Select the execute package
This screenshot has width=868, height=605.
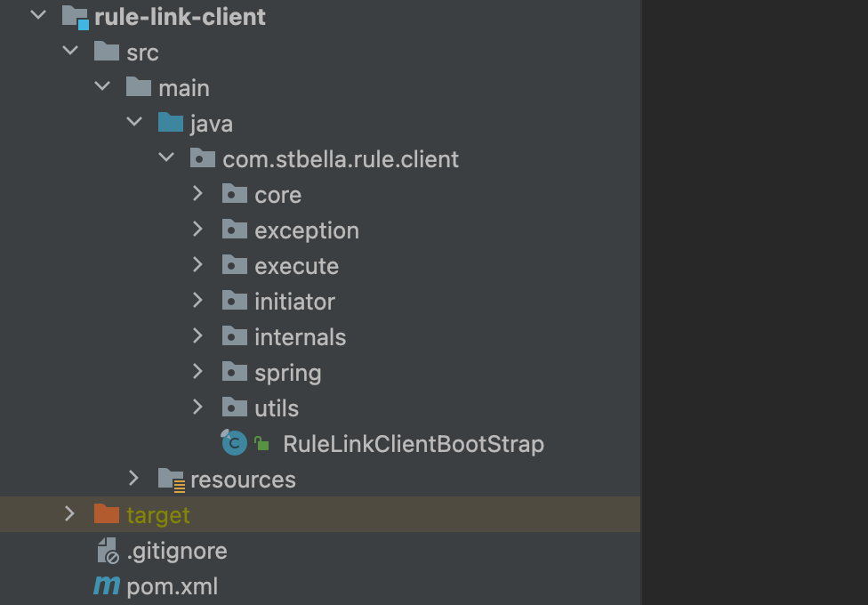point(296,266)
